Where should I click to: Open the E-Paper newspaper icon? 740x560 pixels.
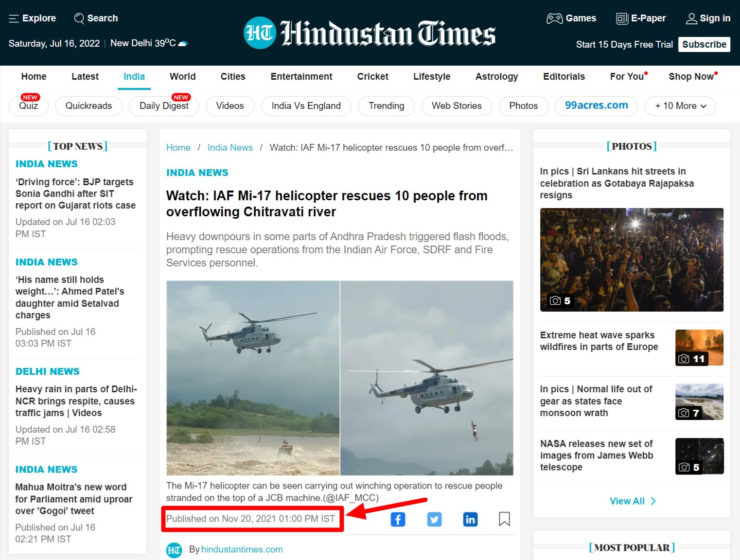tap(622, 18)
